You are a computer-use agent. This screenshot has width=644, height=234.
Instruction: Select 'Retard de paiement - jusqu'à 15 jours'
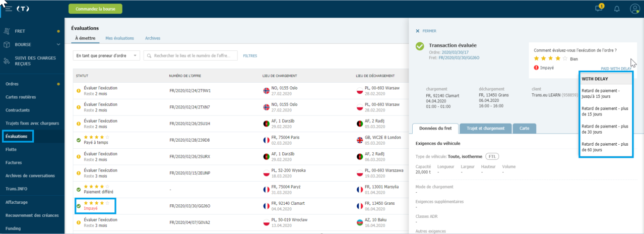605,94
